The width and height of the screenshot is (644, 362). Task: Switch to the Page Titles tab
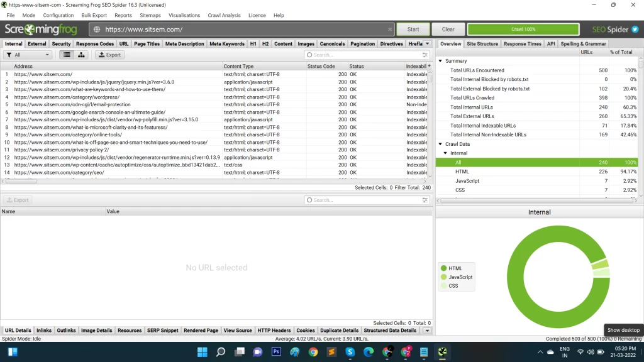coord(147,43)
